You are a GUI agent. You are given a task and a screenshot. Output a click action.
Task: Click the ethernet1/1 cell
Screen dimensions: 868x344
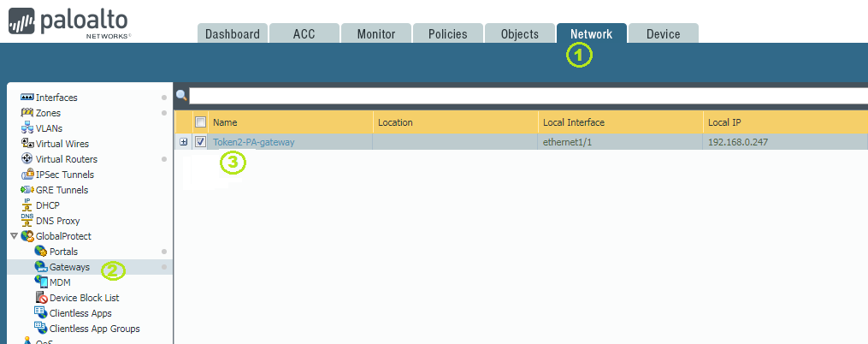[x=621, y=142]
